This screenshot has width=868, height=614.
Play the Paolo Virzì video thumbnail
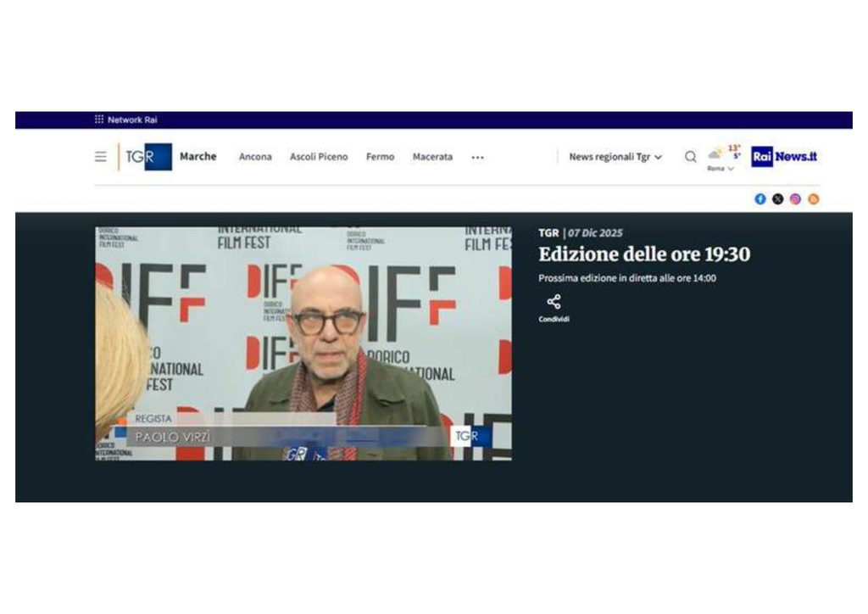click(x=303, y=343)
